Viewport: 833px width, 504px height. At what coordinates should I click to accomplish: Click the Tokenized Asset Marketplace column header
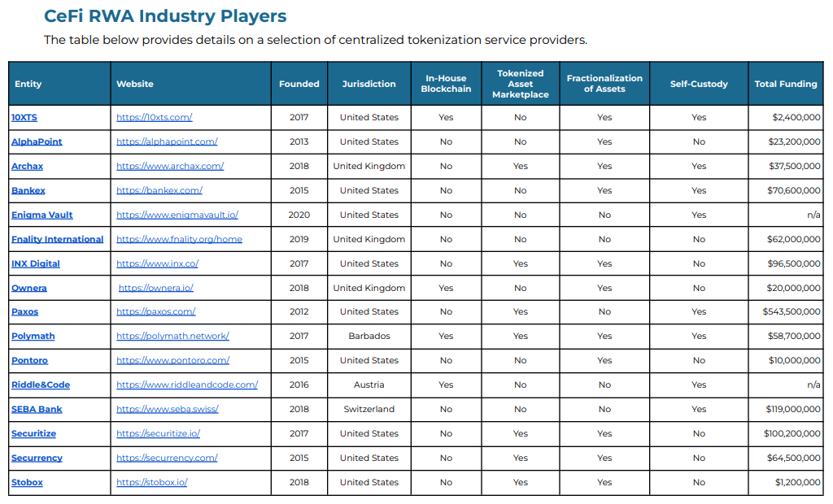(521, 84)
